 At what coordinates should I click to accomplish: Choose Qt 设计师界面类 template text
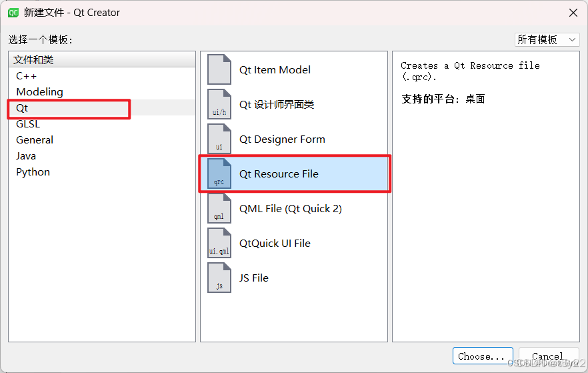point(277,104)
